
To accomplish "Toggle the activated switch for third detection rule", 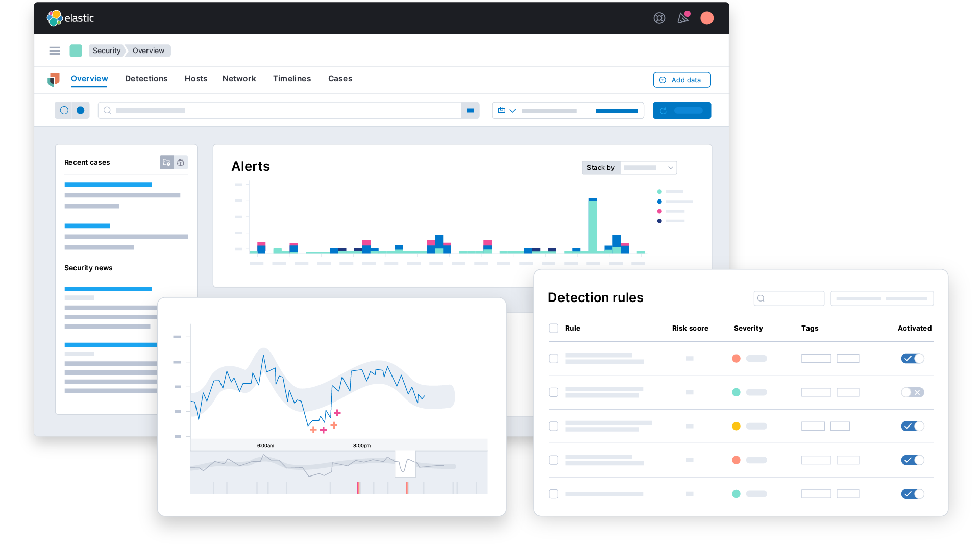I will pos(912,425).
